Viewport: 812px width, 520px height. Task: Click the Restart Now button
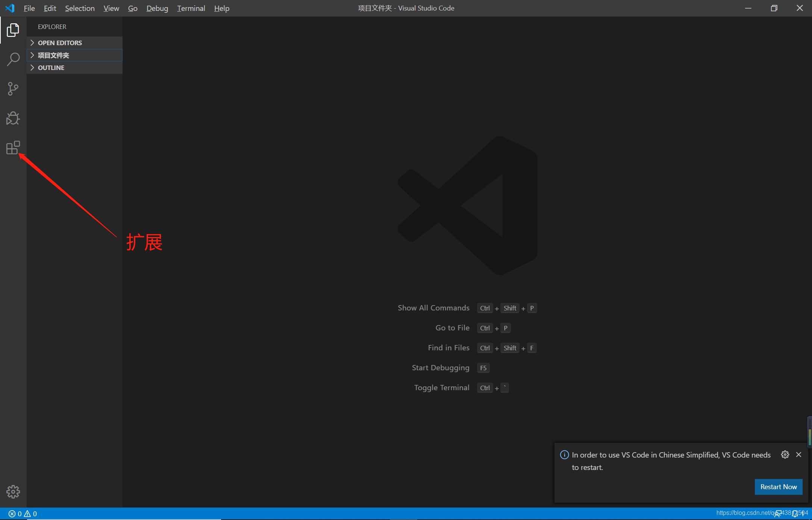(779, 487)
